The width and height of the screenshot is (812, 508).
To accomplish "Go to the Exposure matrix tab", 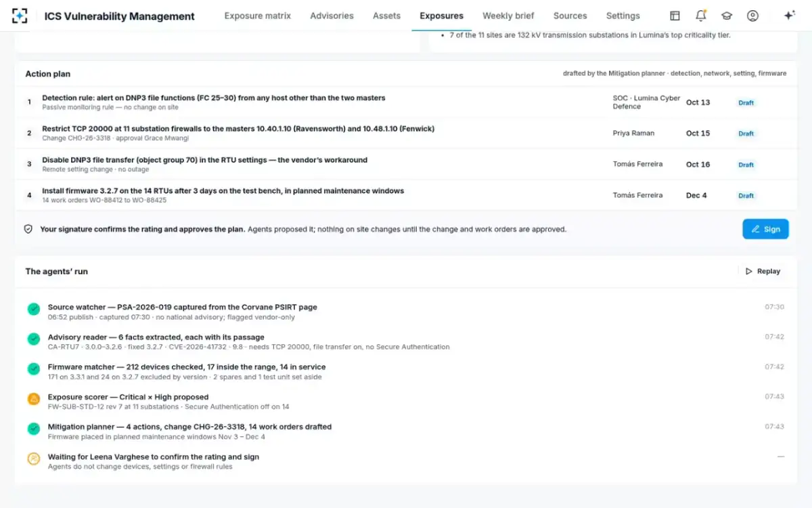I will pos(258,16).
